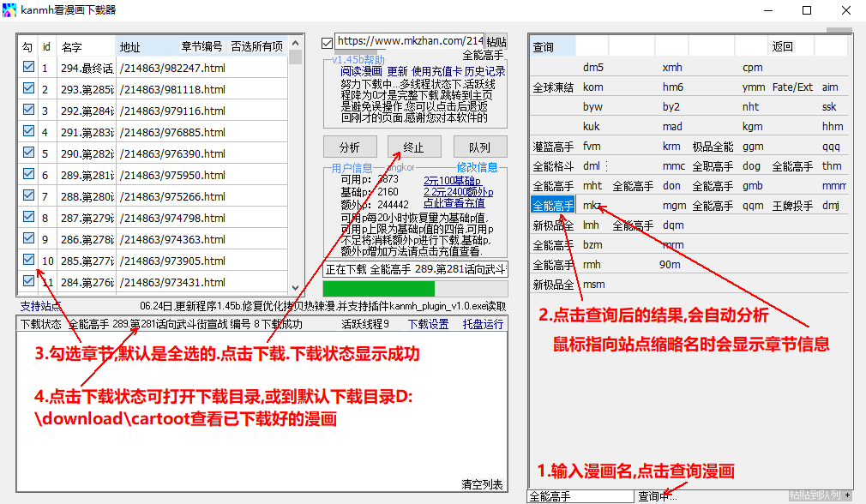866x504 pixels.
Task: Click the 否选所有项 column header
Action: tap(256, 46)
